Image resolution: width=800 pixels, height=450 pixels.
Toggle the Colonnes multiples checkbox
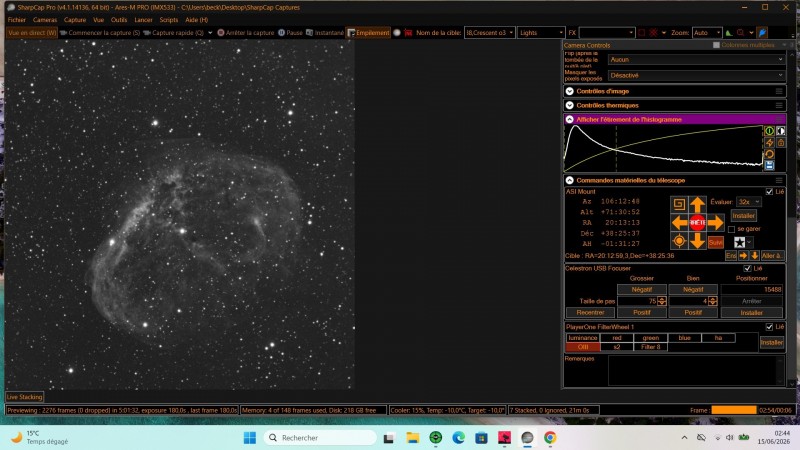[716, 45]
